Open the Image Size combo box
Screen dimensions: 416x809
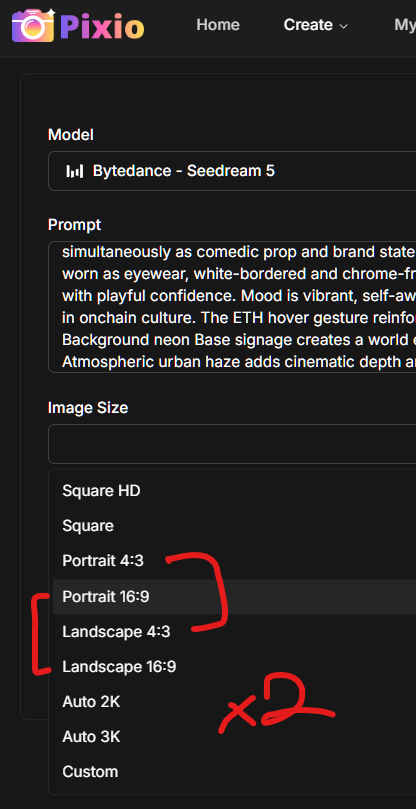[232, 444]
